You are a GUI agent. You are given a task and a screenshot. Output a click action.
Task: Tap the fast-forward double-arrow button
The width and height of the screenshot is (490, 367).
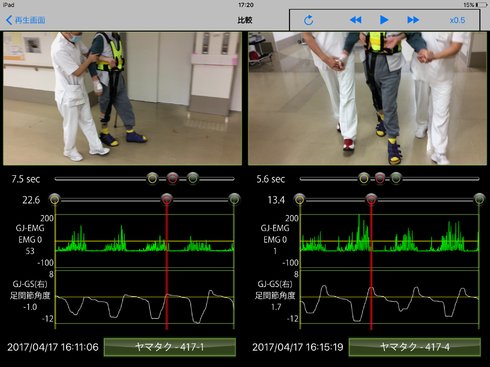pos(413,20)
